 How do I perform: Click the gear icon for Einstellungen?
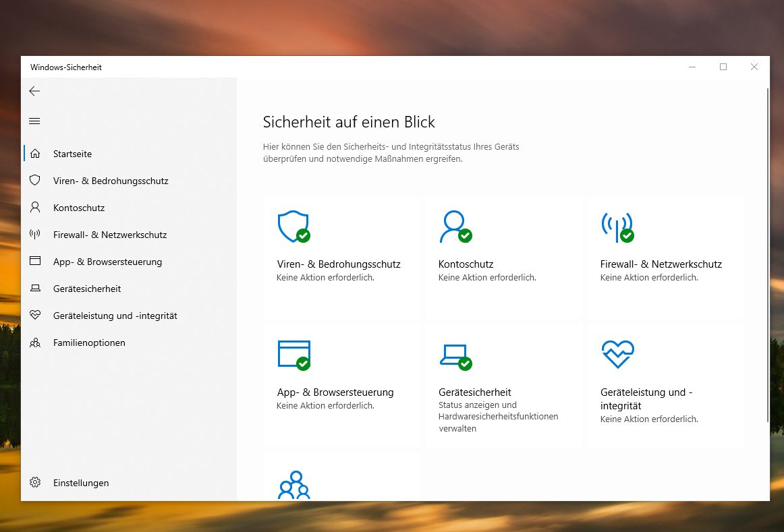pos(35,483)
